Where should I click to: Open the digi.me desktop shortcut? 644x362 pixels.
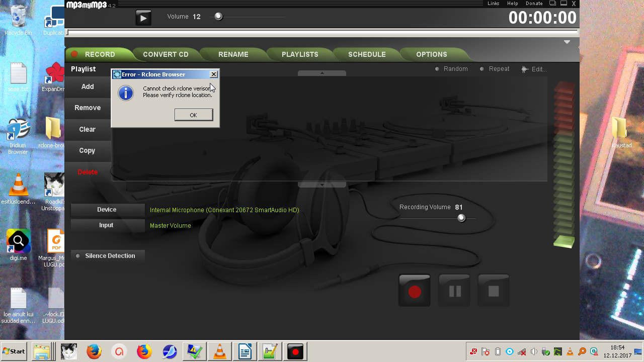(18, 245)
